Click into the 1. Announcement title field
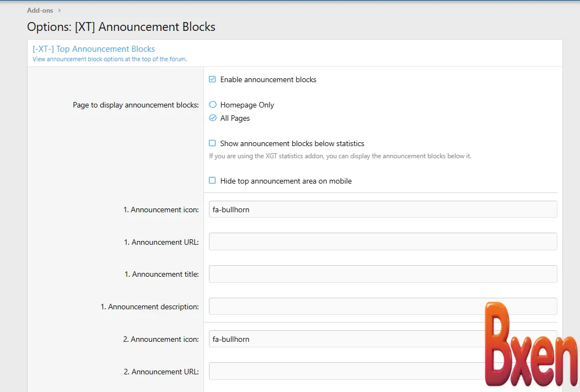This screenshot has height=392, width=580. tap(383, 274)
